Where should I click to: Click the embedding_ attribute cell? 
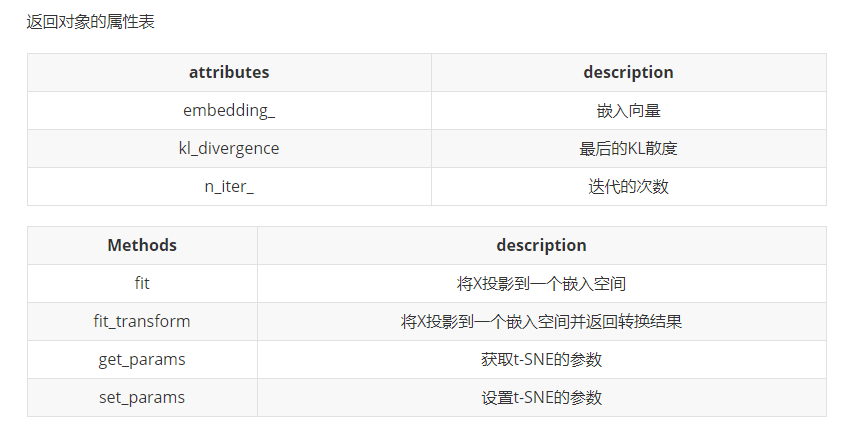click(x=229, y=111)
